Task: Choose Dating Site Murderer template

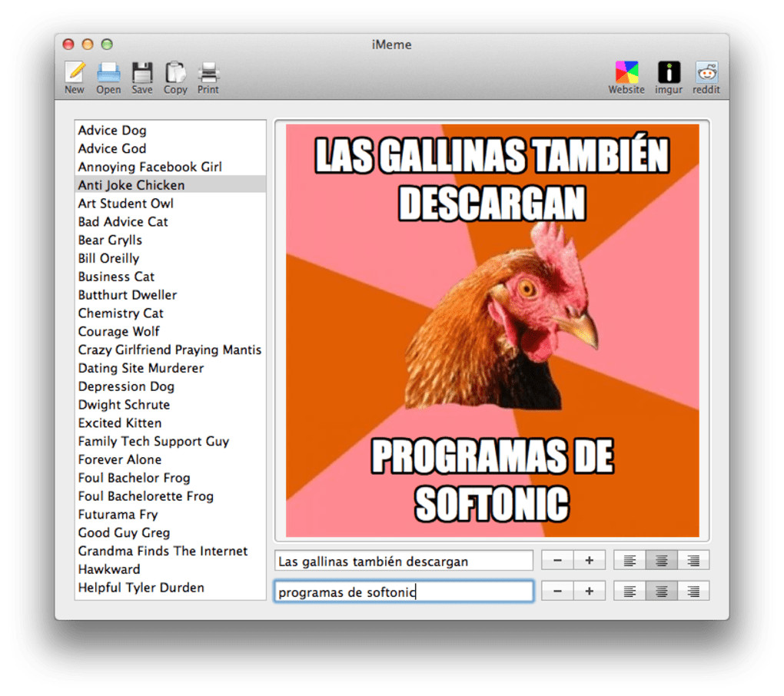Action: tap(170, 368)
